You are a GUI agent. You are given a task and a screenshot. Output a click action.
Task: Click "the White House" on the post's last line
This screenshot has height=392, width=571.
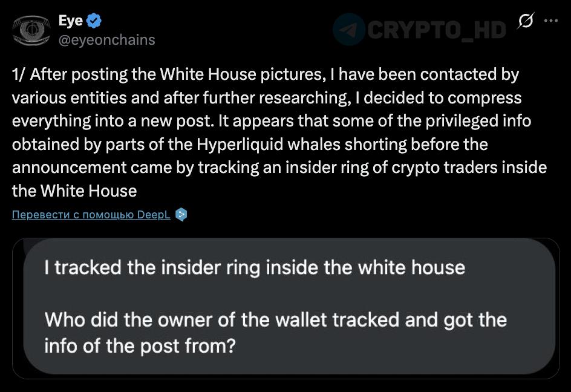click(74, 191)
